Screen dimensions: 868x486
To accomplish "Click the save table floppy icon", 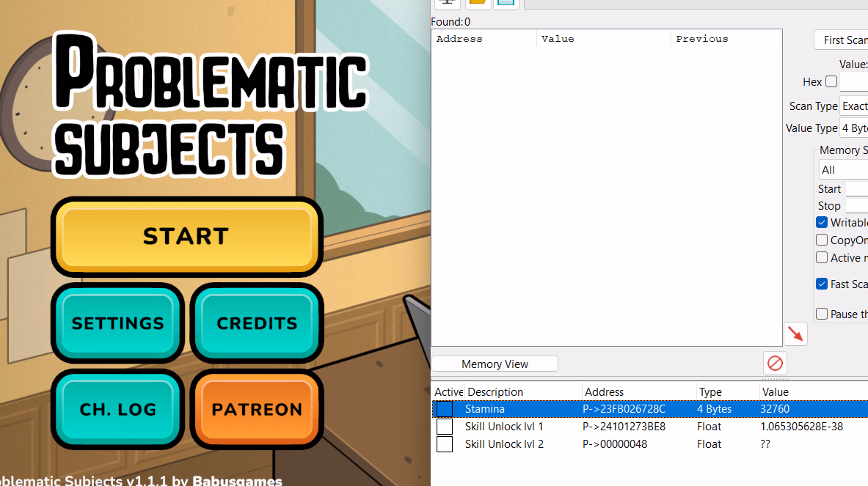I will (506, 2).
